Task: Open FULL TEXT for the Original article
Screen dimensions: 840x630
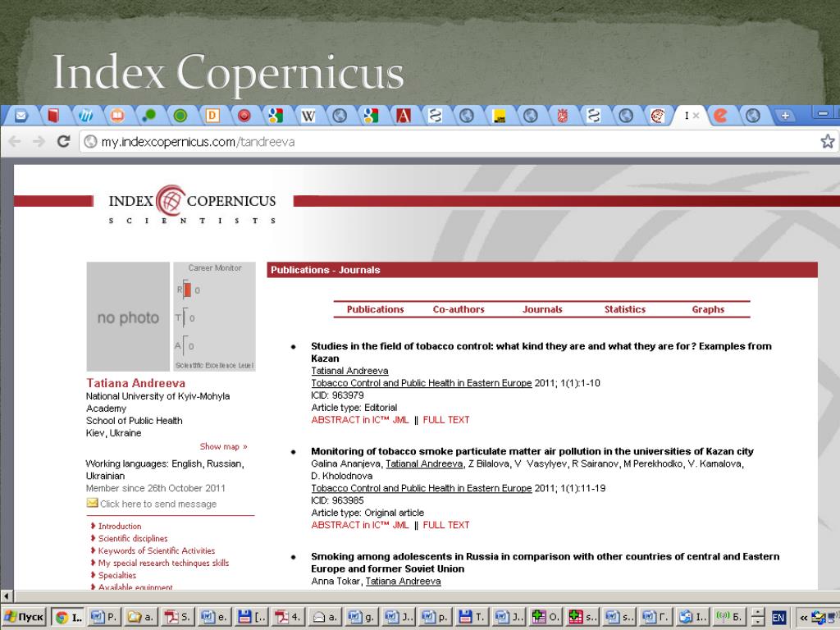Action: 445,525
